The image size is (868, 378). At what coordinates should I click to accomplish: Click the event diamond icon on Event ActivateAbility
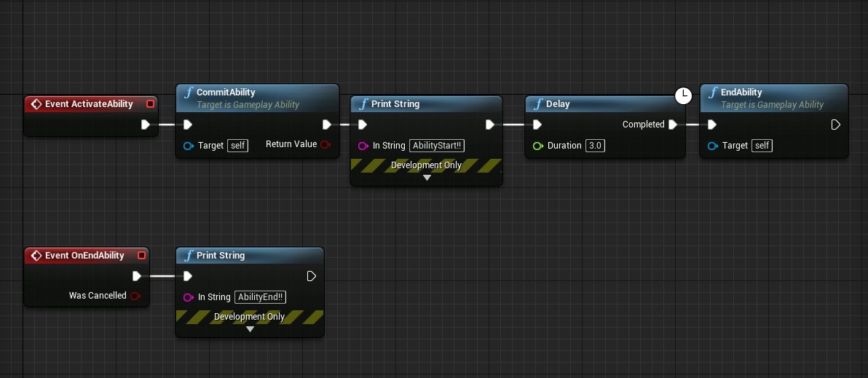(36, 104)
